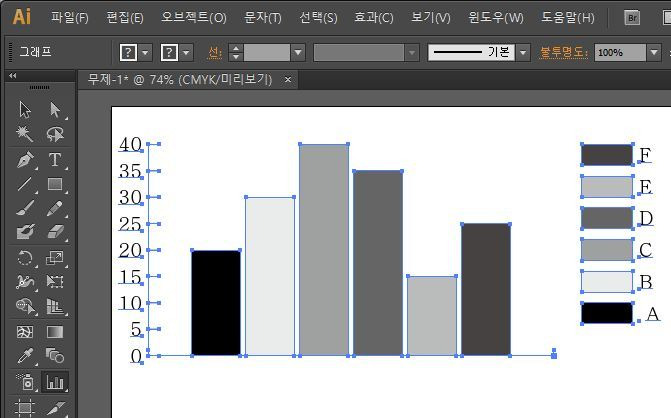Click the stroke weight input field

[267, 53]
